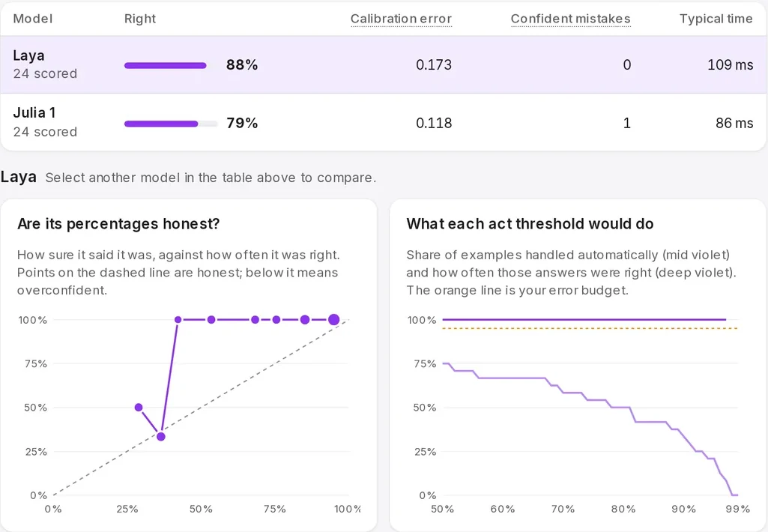Click the largest calibration point at top right

tap(333, 319)
